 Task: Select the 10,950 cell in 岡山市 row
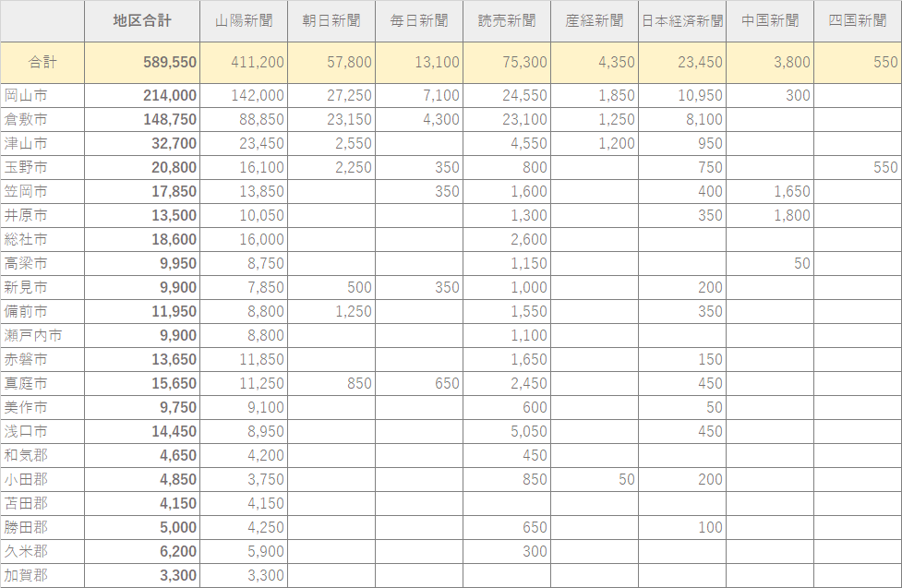pos(682,95)
